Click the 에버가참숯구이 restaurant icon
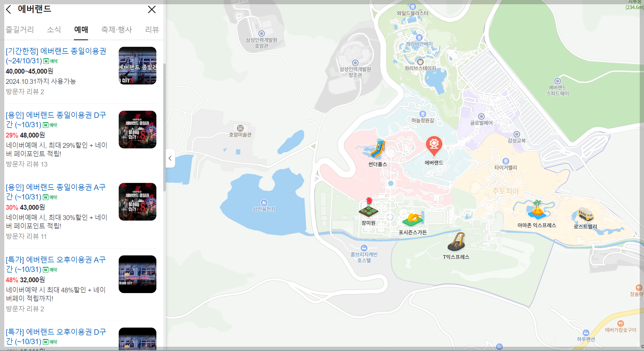The image size is (644, 351). (x=621, y=324)
